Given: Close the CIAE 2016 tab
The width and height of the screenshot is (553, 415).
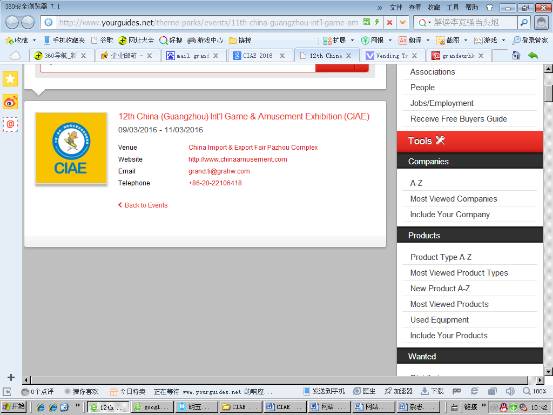Looking at the screenshot, I should coord(282,56).
